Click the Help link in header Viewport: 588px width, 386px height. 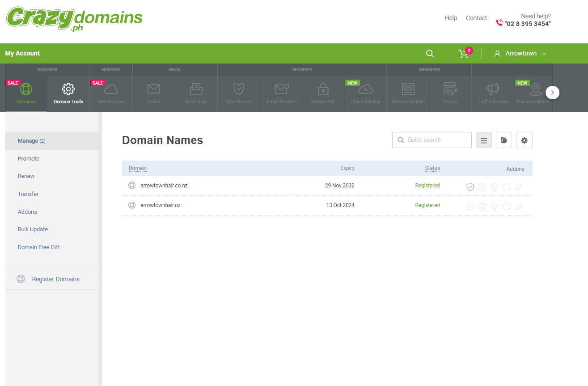pyautogui.click(x=451, y=18)
